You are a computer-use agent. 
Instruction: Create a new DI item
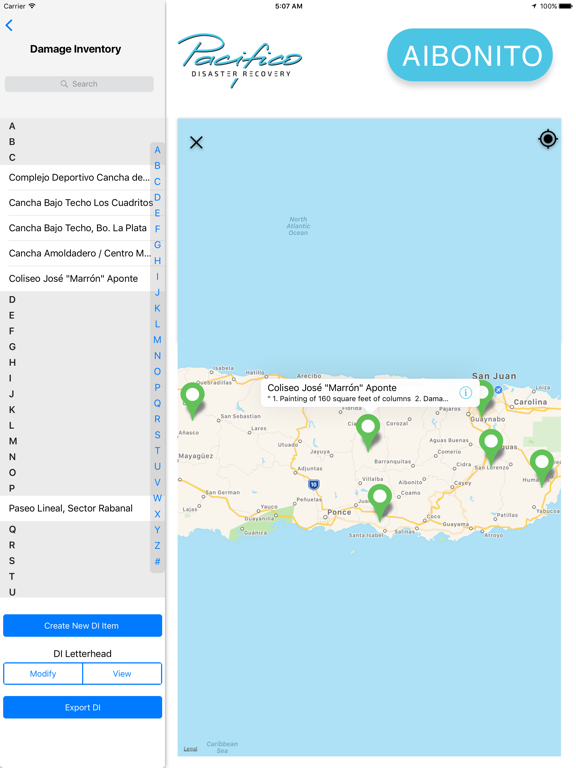[x=82, y=625]
